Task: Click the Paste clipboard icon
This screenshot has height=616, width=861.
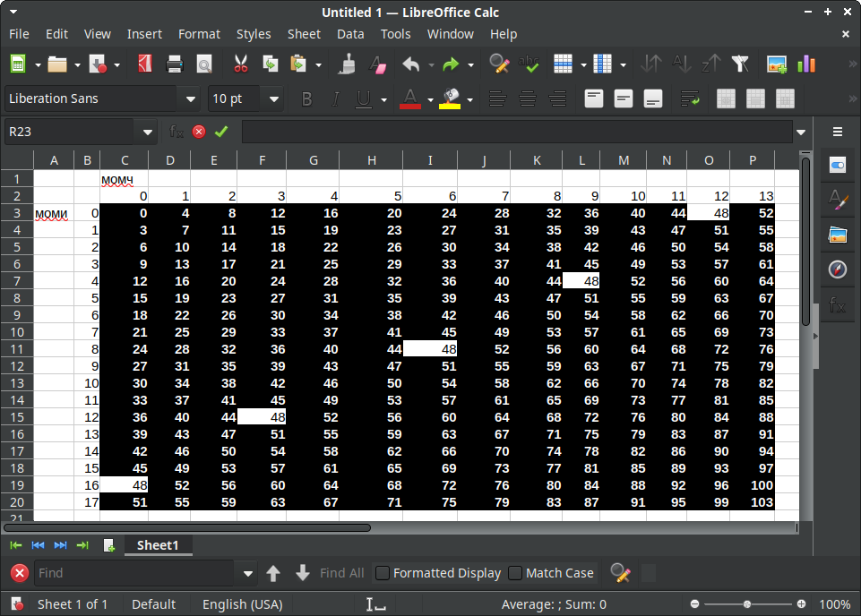Action: tap(298, 64)
